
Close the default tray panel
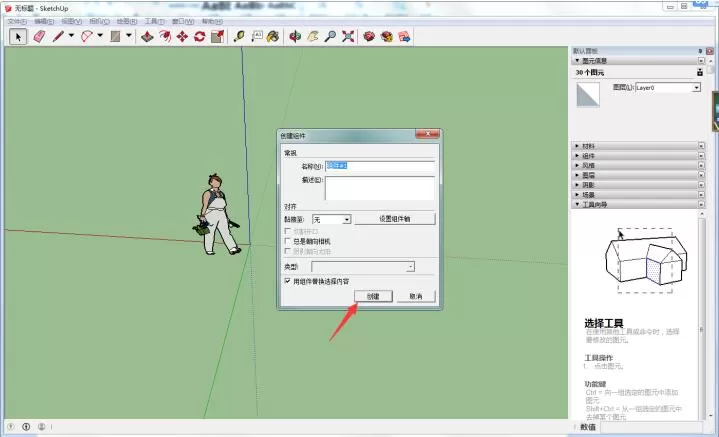click(x=710, y=51)
